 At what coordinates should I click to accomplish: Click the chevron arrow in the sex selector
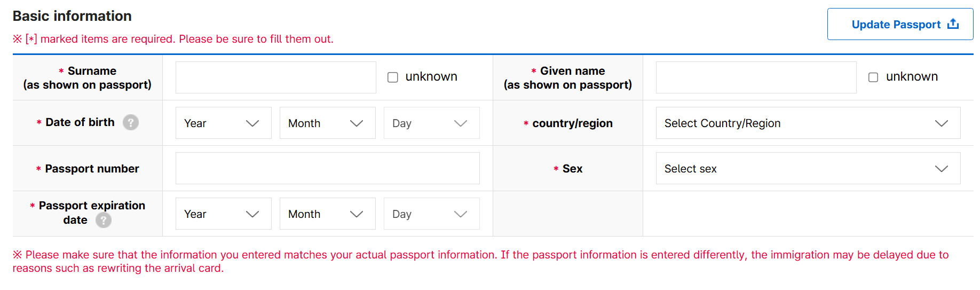click(942, 169)
